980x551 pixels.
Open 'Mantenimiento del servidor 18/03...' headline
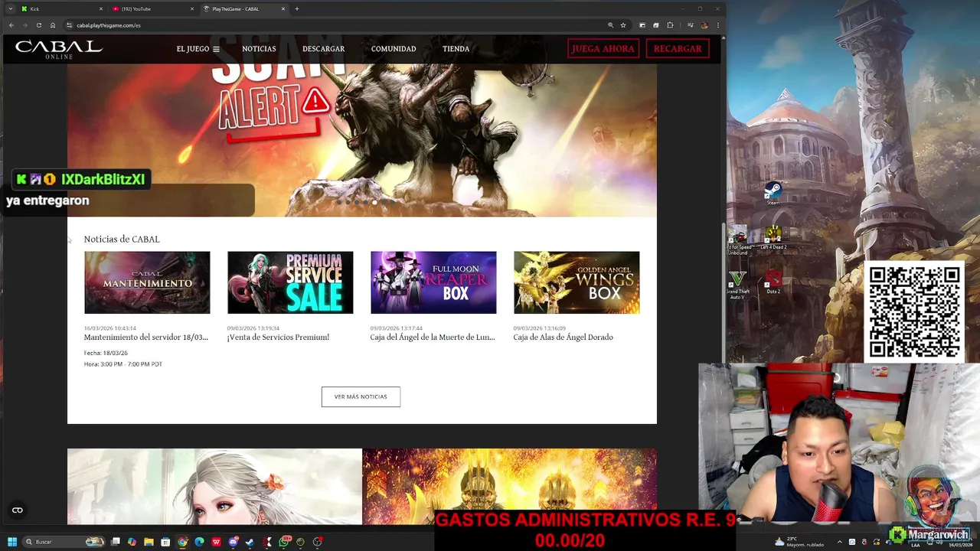point(145,337)
